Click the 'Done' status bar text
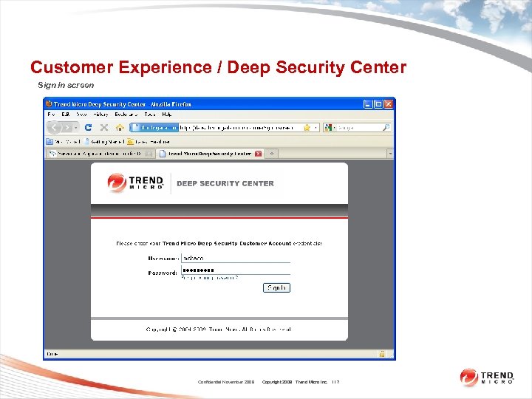Screen dimensions: 532x399 click(52, 354)
